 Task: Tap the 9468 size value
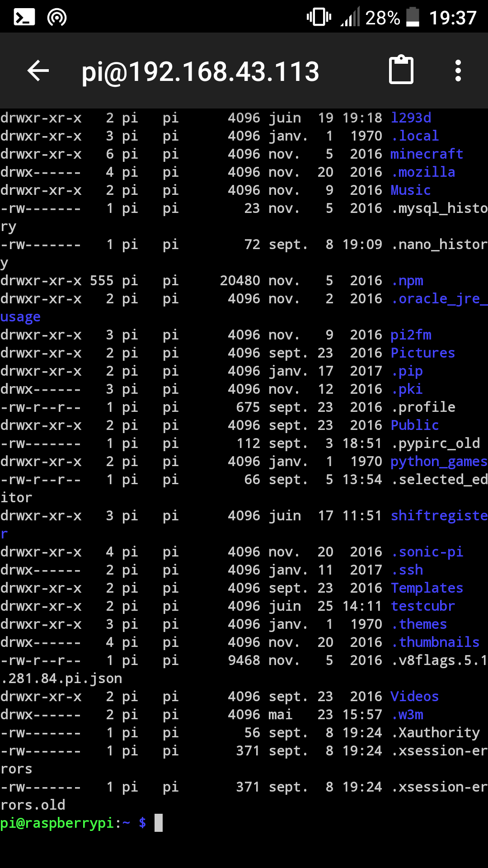[x=244, y=660]
